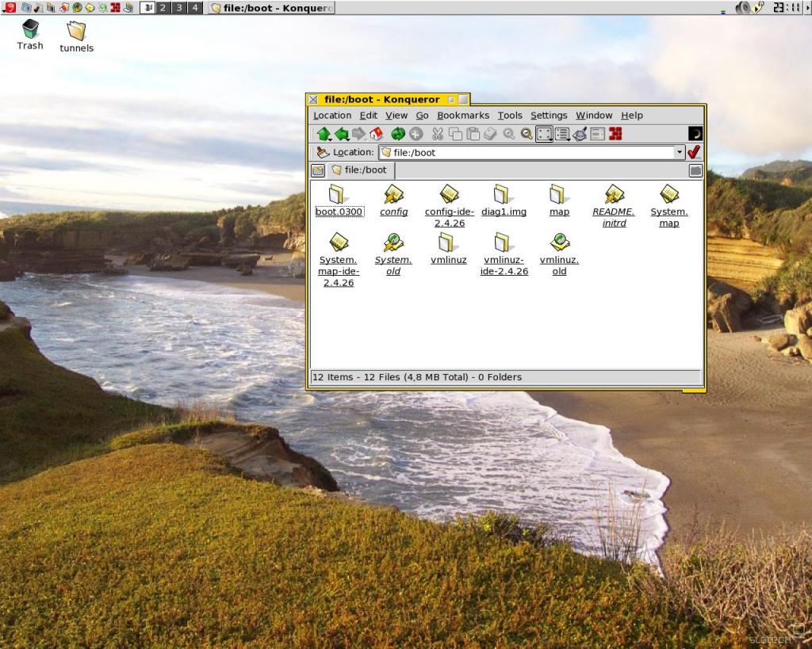Click the Cut scissors icon
812x649 pixels.
(438, 134)
